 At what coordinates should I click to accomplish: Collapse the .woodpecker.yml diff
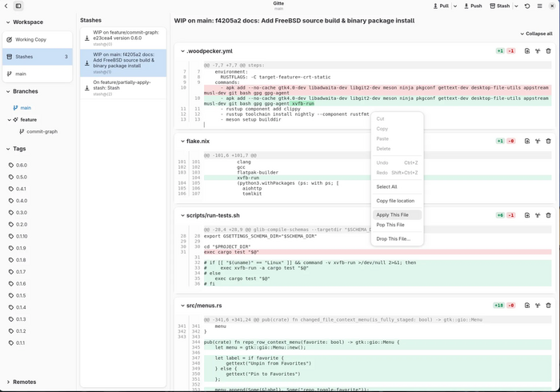[182, 51]
